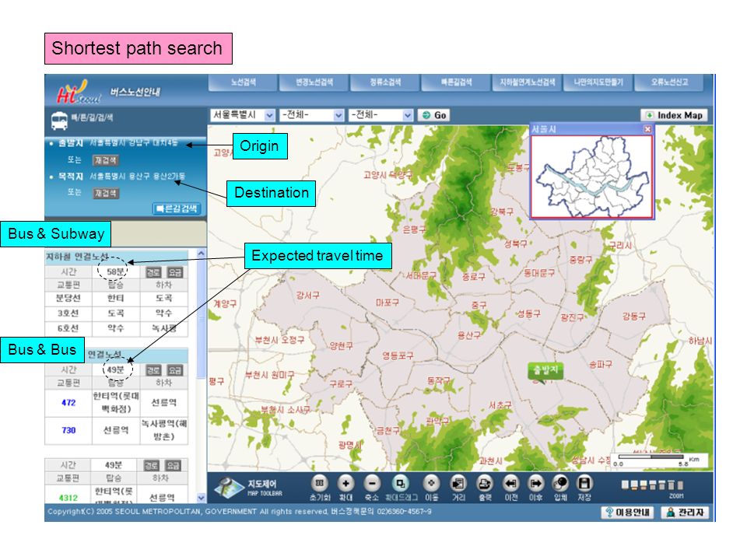
Task: Click 재검색 under the 출발지 origin
Action: point(105,160)
